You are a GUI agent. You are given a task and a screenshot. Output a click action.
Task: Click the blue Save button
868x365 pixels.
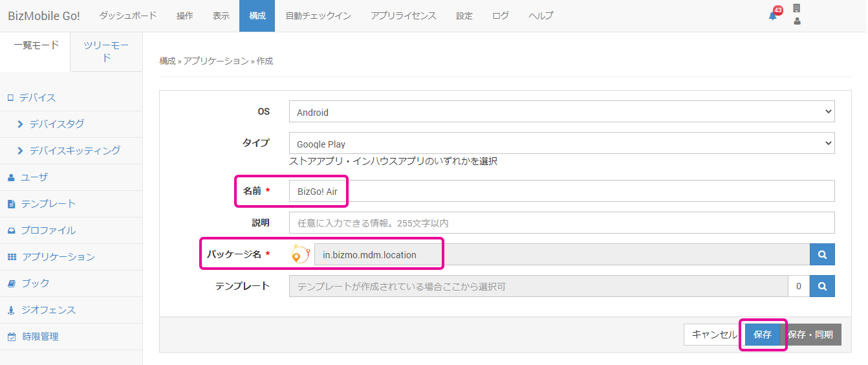762,335
